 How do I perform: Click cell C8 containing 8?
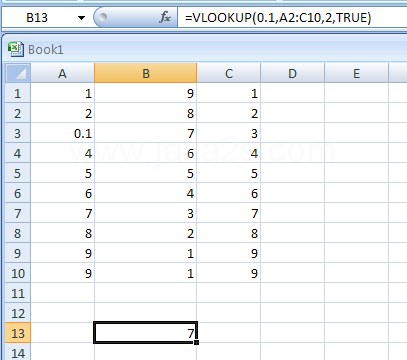click(229, 233)
